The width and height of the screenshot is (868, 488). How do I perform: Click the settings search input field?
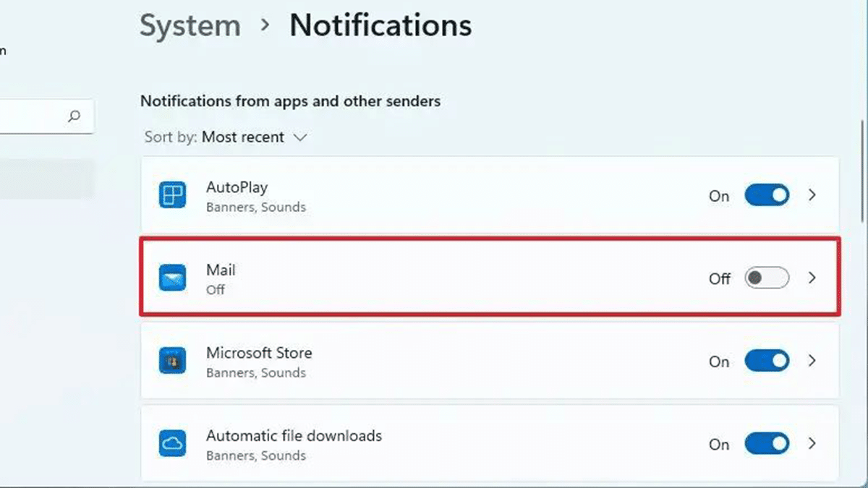click(33, 116)
